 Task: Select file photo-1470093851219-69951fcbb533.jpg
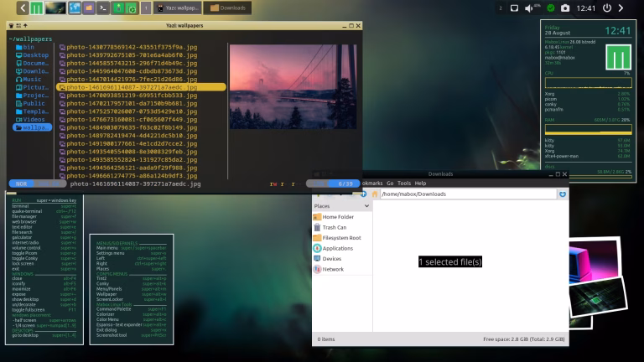(128, 96)
